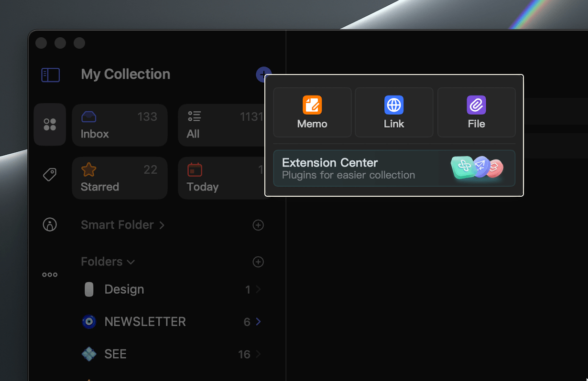Click the NEWSLETTER folder eye icon

pyautogui.click(x=89, y=322)
